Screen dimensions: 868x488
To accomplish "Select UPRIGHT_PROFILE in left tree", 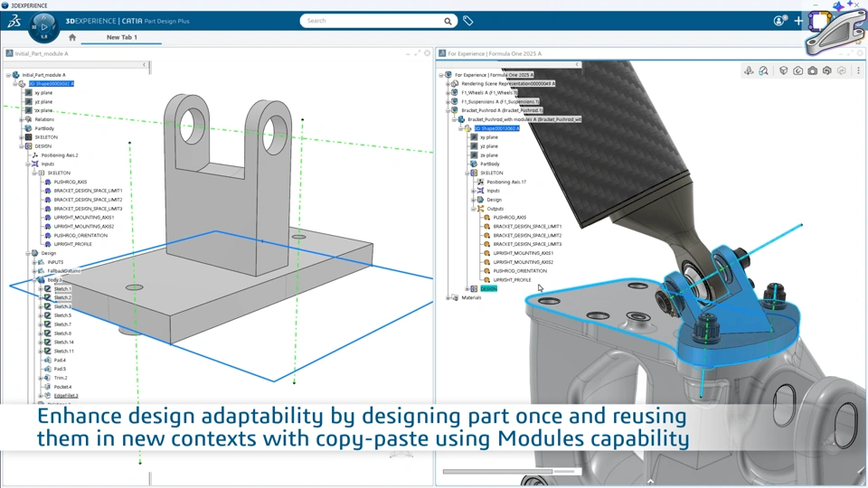I will (72, 244).
